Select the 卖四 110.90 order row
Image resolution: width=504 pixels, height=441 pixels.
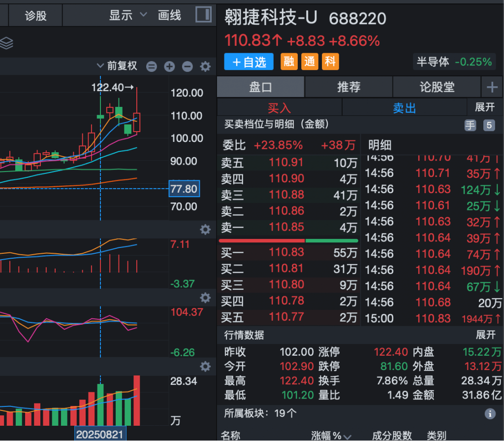(x=288, y=179)
